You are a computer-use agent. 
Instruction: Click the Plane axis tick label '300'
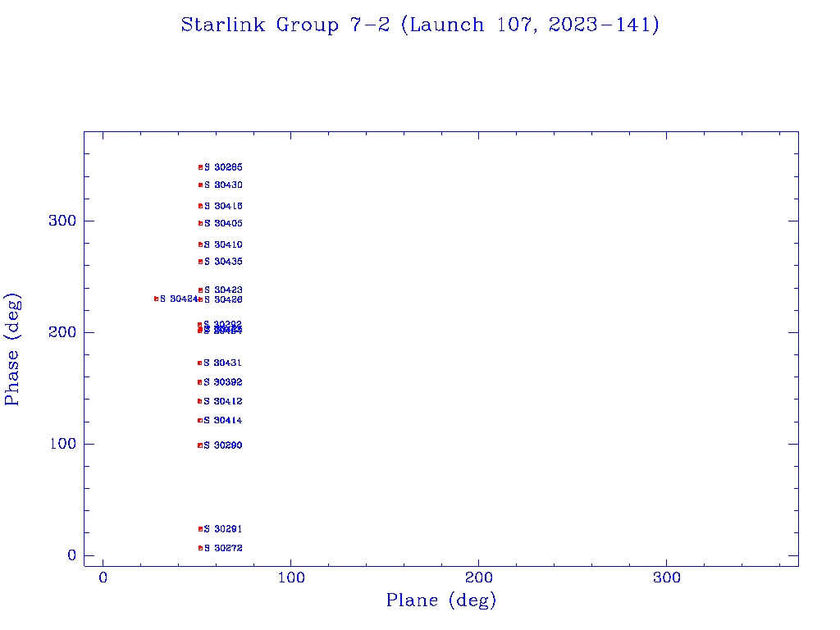pos(666,577)
